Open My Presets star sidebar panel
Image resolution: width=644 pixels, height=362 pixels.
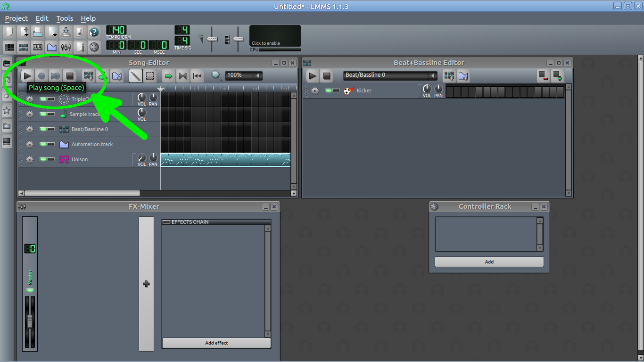coord(7,110)
